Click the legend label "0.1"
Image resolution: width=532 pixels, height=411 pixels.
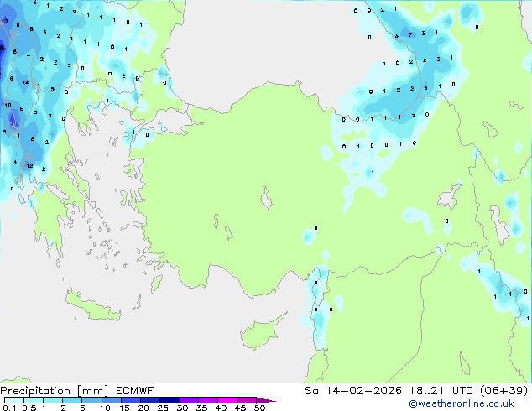[x=9, y=408]
